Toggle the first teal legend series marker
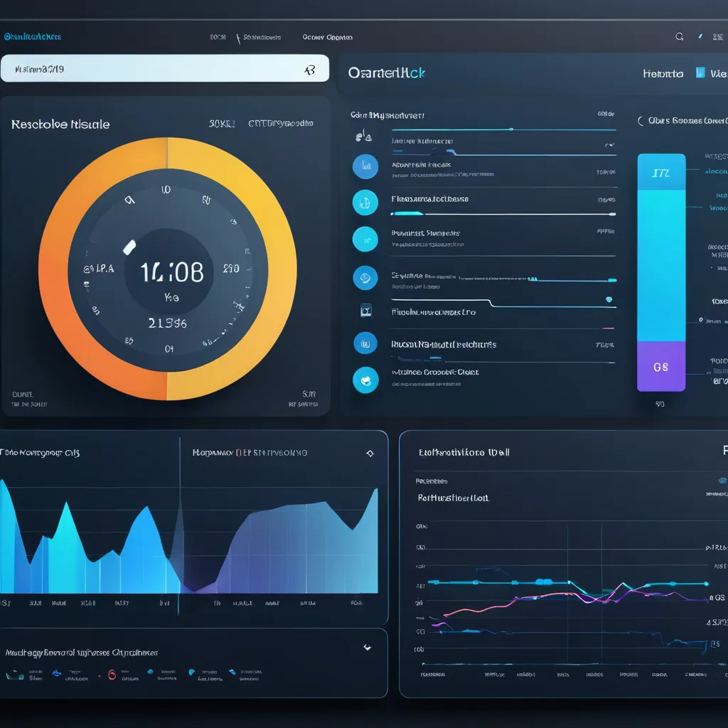The height and width of the screenshot is (728, 728). pos(14,674)
